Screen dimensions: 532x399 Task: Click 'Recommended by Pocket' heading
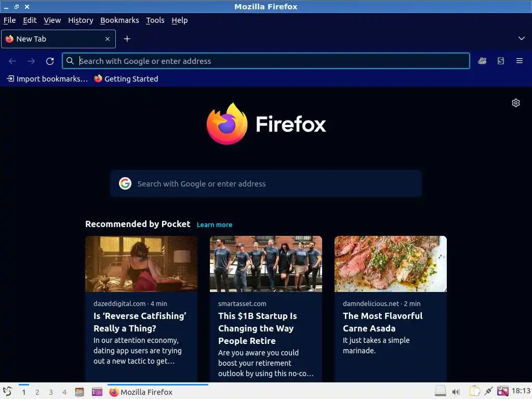[x=138, y=224]
